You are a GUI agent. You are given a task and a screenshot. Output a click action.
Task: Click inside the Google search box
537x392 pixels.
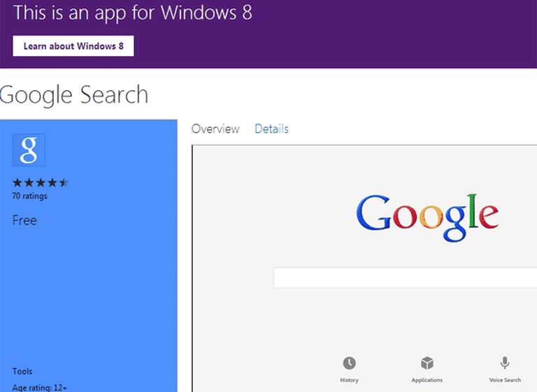tap(404, 277)
